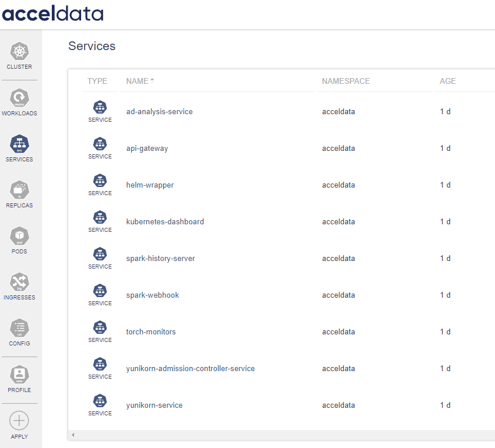Open the spark-webhook service
Image resolution: width=495 pixels, height=448 pixels.
153,295
